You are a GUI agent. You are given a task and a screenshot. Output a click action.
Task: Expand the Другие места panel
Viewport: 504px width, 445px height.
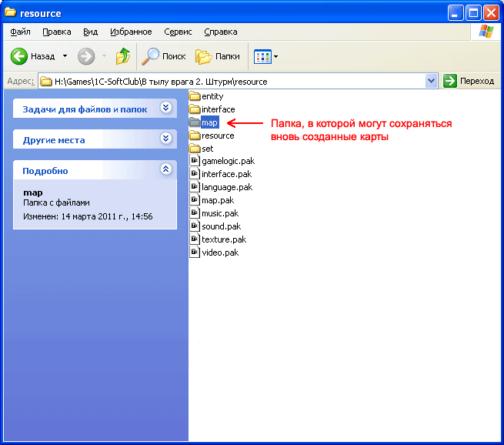coord(166,139)
